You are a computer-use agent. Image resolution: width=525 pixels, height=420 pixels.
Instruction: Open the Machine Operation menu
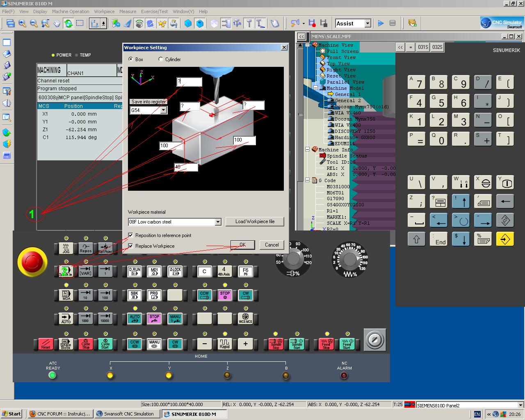(x=71, y=11)
